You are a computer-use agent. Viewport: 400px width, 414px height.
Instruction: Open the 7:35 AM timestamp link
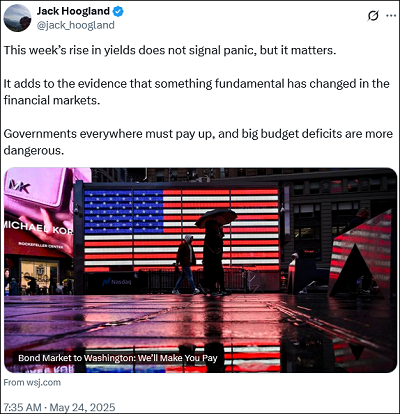coord(22,407)
